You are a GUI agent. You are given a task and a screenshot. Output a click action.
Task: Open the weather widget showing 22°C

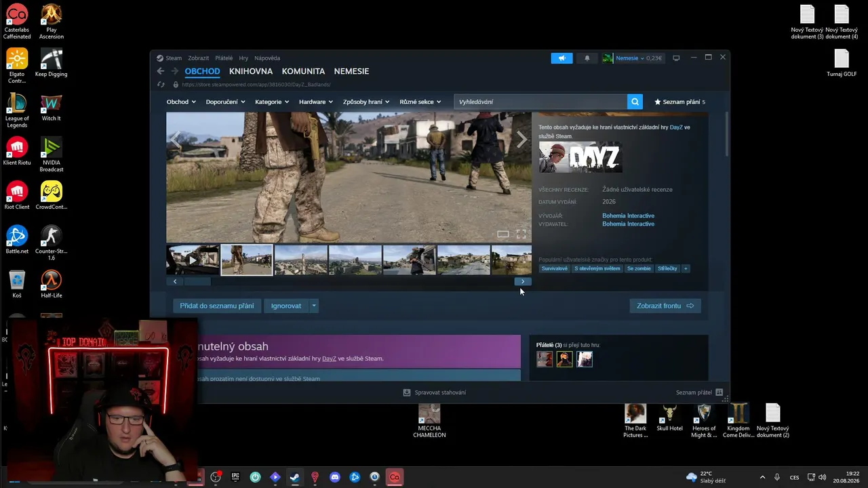(x=706, y=477)
